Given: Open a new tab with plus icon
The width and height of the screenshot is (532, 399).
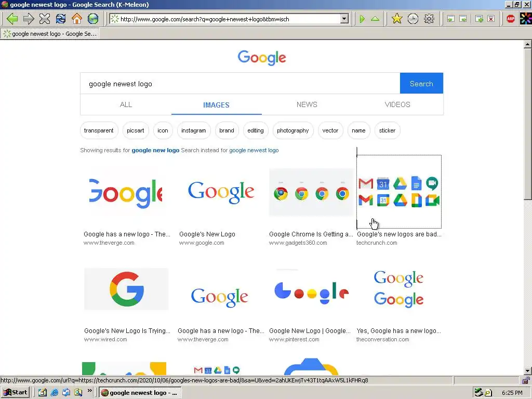Looking at the screenshot, I should click(479, 19).
